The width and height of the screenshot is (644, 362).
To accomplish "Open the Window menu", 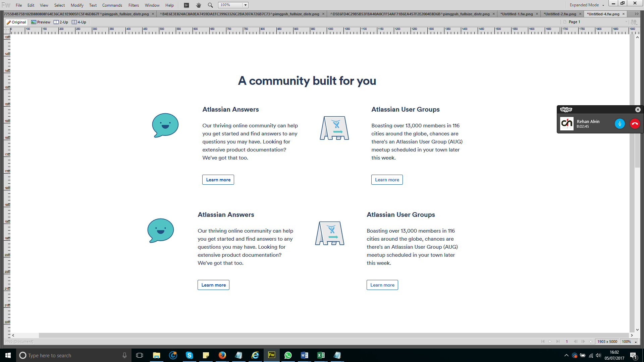I will coord(152,5).
